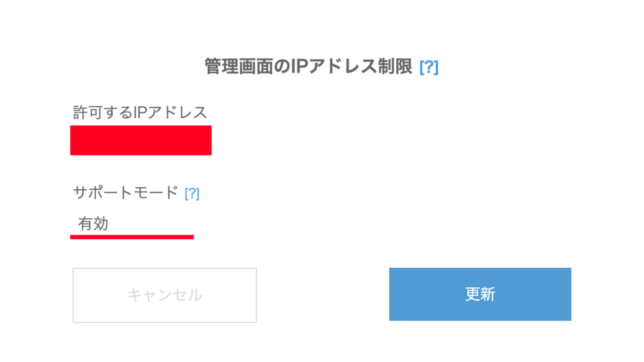
Task: Focus the red-masked allowed IP address box
Action: 141,140
